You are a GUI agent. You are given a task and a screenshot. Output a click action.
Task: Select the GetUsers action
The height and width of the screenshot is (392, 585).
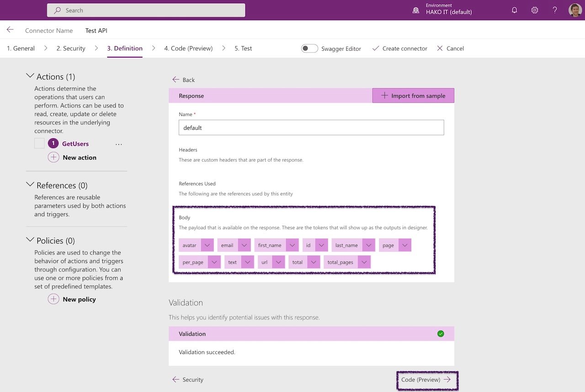(75, 143)
